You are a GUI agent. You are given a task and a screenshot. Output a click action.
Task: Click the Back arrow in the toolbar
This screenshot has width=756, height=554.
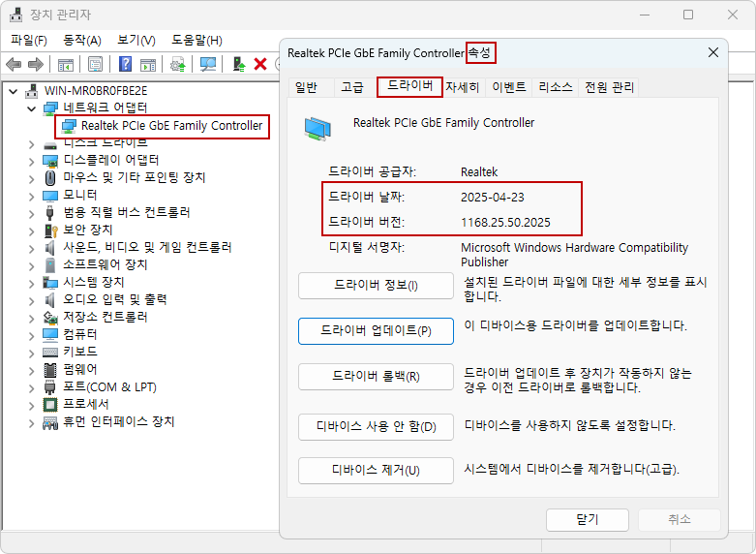(x=14, y=64)
